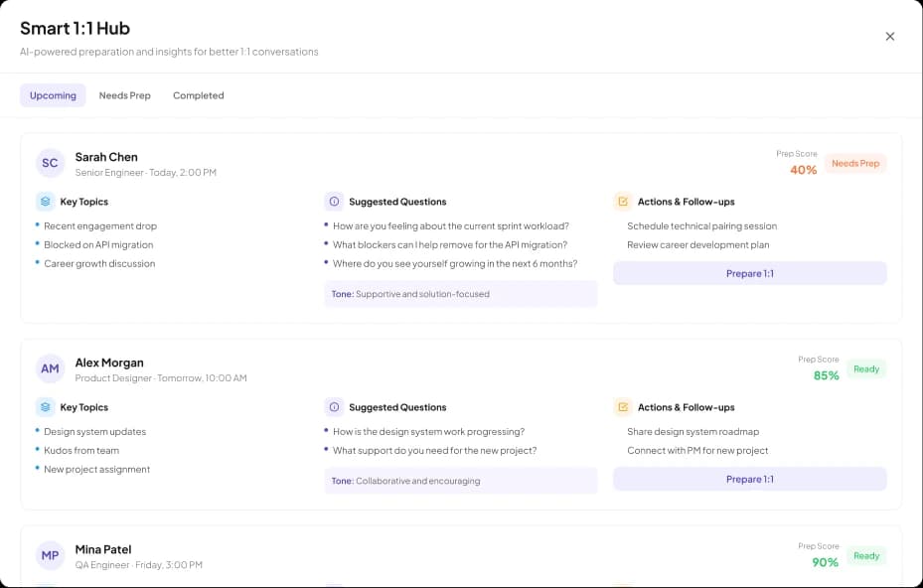Click 'Senior Engineer · Today, 2:00 PM' subtitle
Image resolution: width=923 pixels, height=588 pixels.
tap(145, 173)
